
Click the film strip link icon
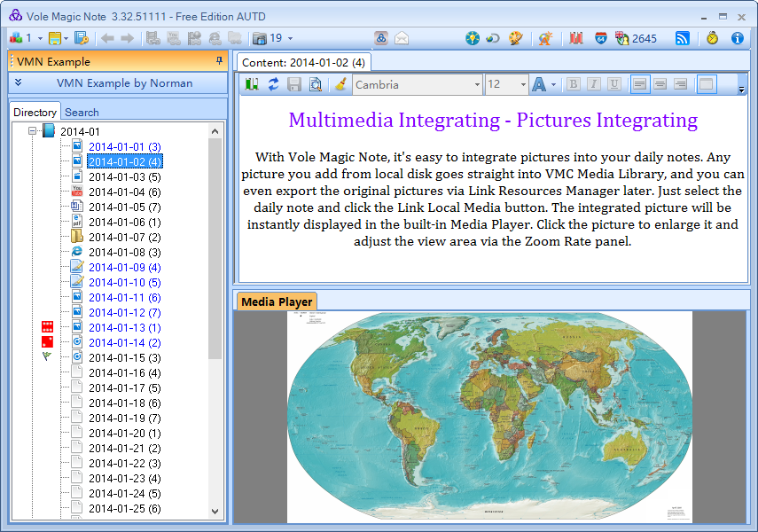pos(153,38)
